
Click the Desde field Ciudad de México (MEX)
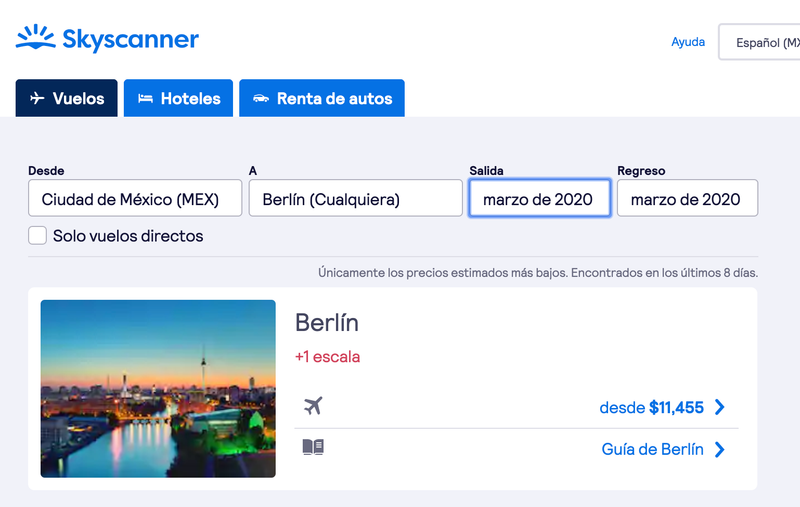[x=135, y=198]
